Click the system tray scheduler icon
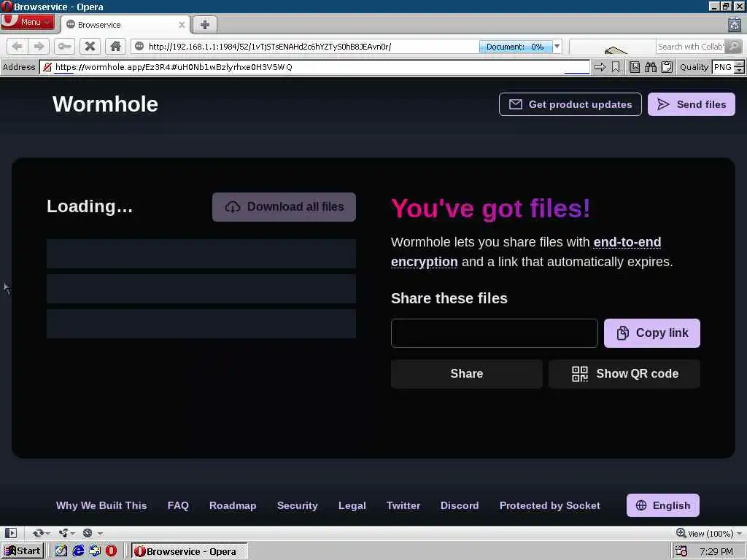The width and height of the screenshot is (747, 560). (681, 551)
